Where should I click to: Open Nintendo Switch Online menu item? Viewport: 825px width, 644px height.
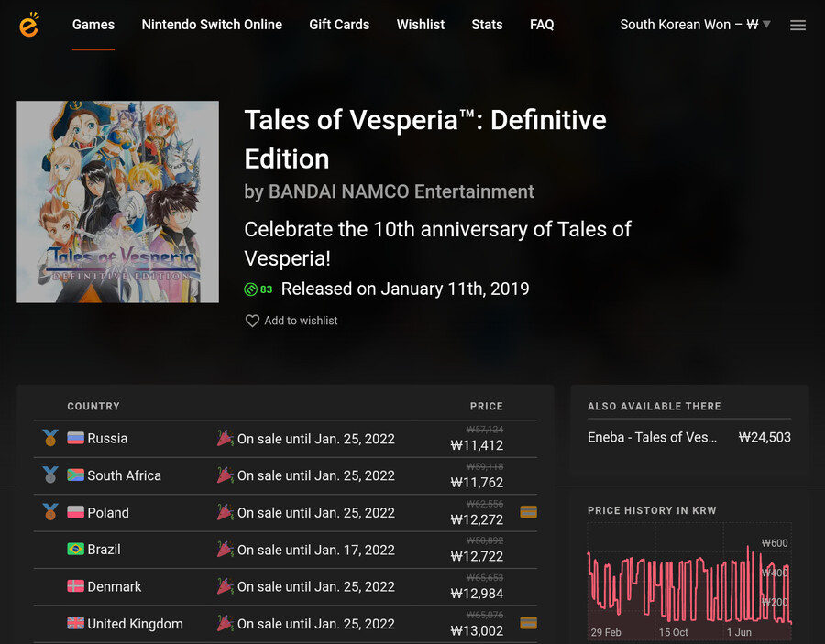coord(212,25)
